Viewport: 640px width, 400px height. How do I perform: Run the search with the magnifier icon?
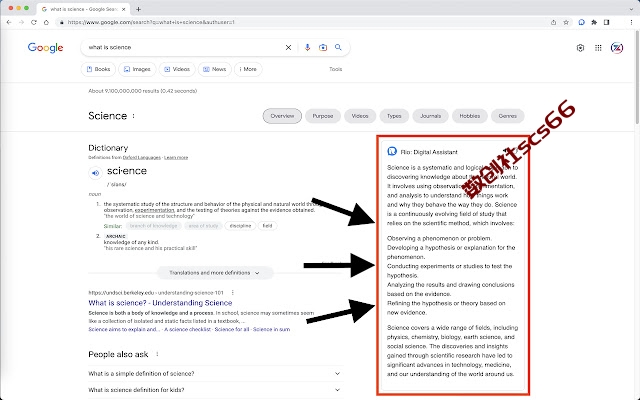(338, 47)
